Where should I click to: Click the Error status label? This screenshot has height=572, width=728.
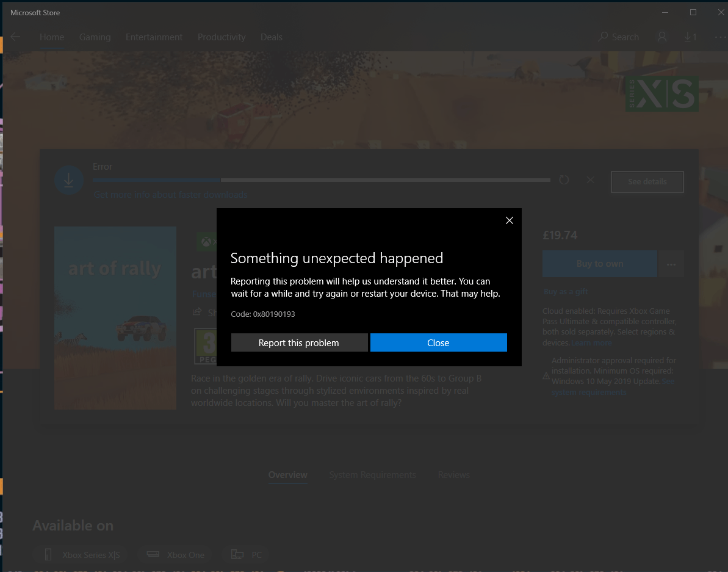coord(102,166)
